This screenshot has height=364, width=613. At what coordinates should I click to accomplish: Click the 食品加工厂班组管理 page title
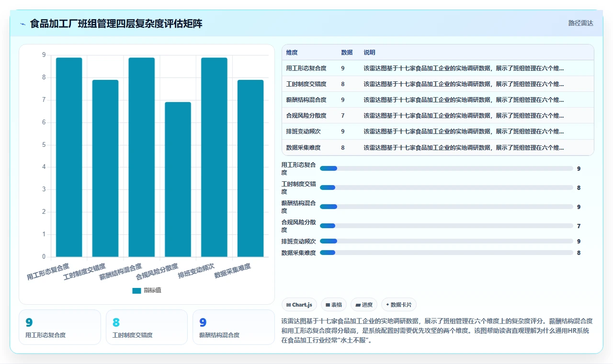(x=116, y=23)
